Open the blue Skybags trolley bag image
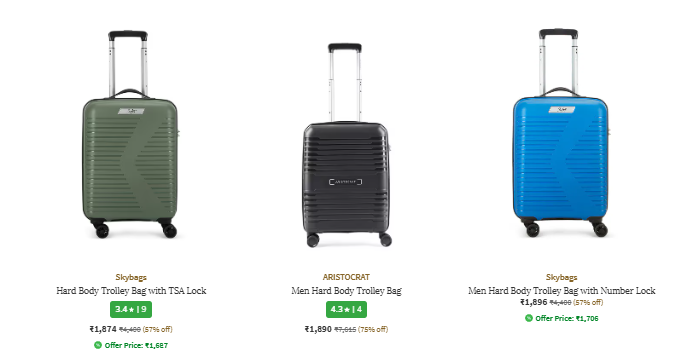 click(x=561, y=133)
